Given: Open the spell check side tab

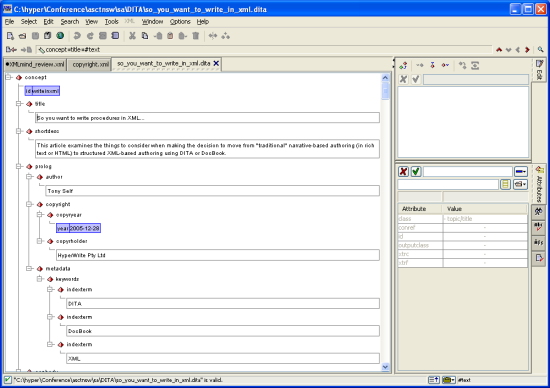Looking at the screenshot, I should click(538, 227).
